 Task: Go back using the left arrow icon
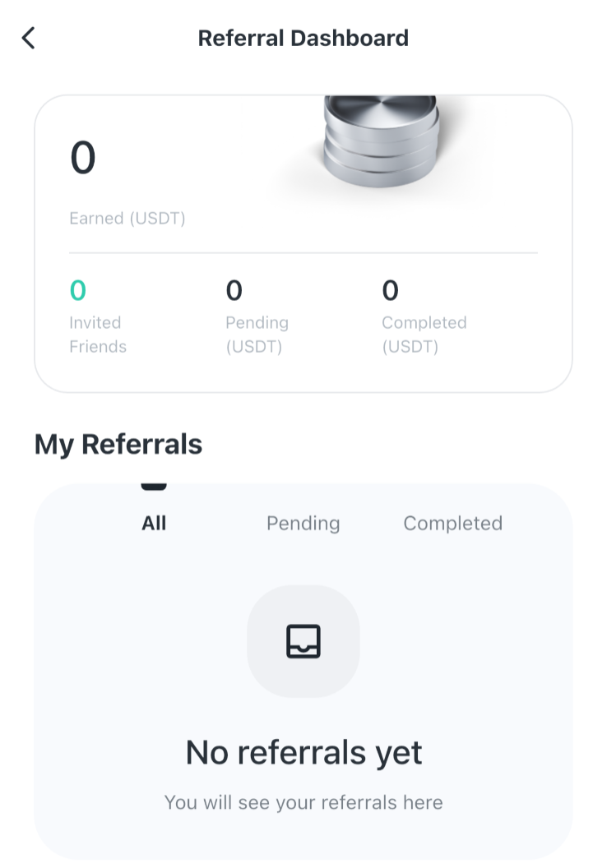point(28,38)
